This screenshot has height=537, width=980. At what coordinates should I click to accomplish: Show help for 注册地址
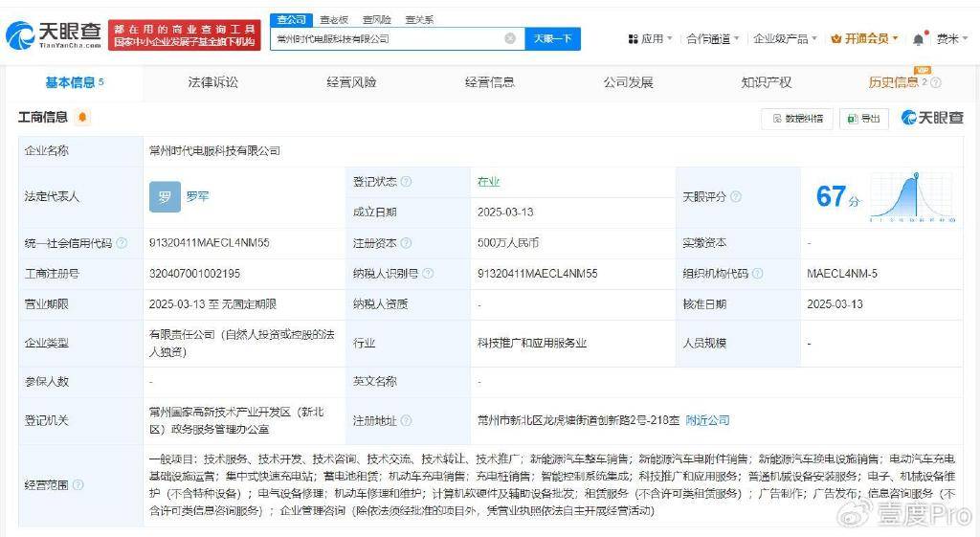(x=406, y=421)
